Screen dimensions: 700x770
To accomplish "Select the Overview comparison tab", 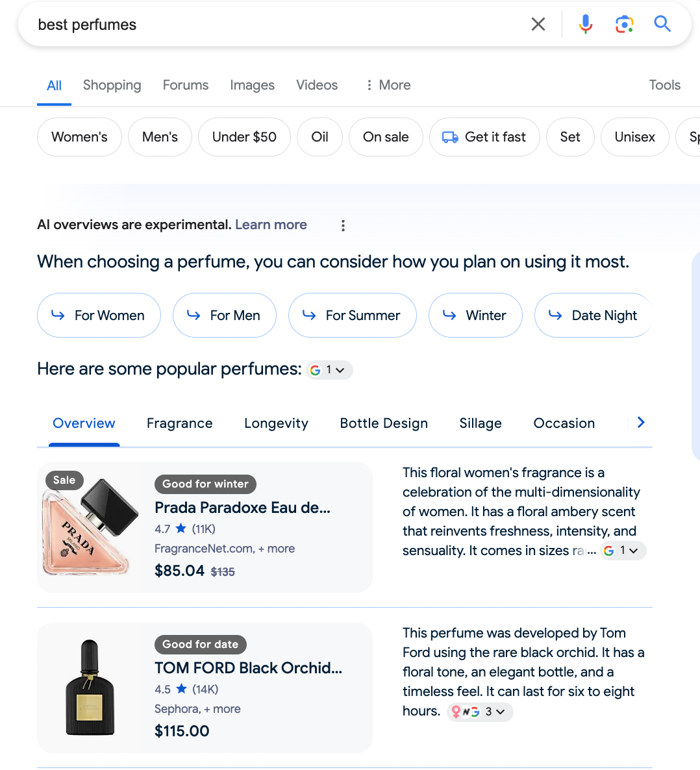I will click(84, 423).
